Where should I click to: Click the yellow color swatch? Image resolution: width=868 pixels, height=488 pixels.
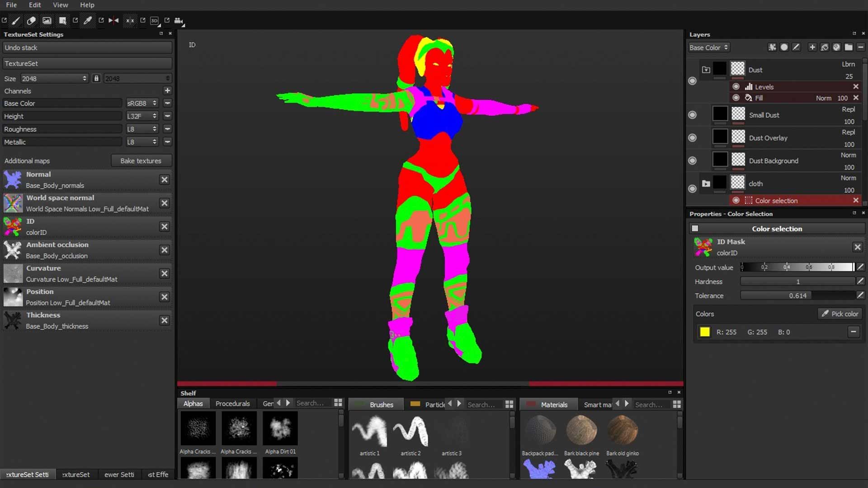pos(705,332)
